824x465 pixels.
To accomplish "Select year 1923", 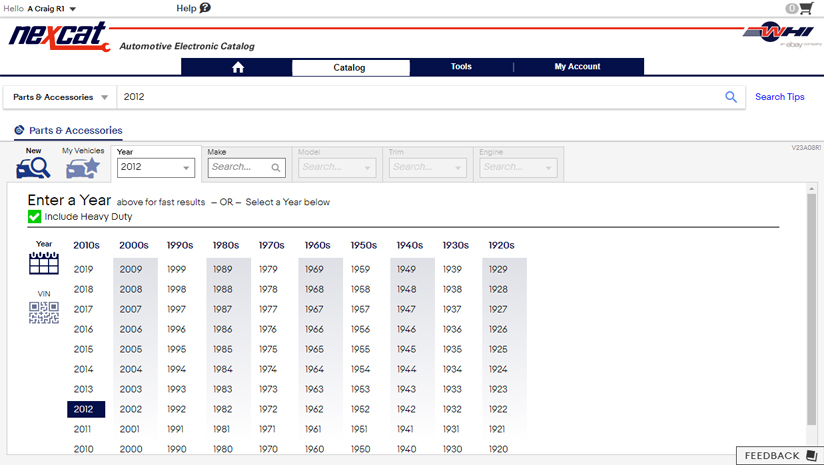I will tap(498, 389).
